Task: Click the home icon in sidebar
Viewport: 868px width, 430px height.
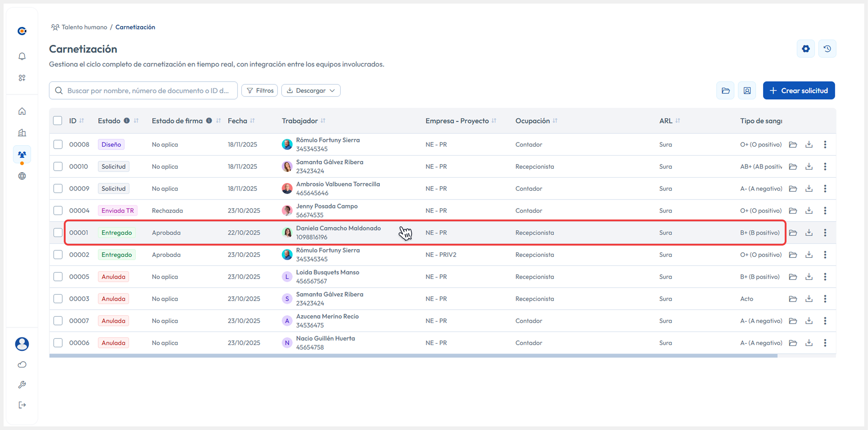Action: click(x=22, y=111)
